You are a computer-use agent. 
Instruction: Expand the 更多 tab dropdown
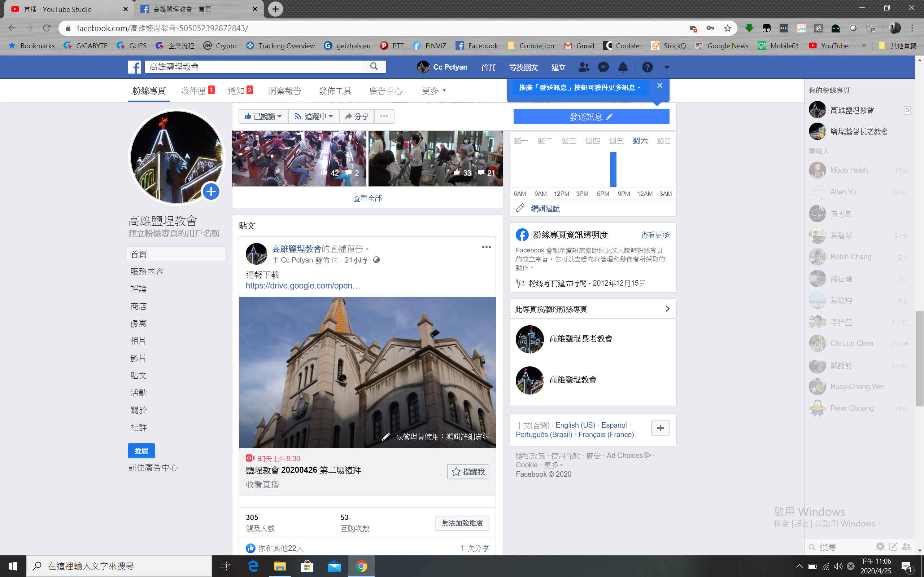pos(434,91)
